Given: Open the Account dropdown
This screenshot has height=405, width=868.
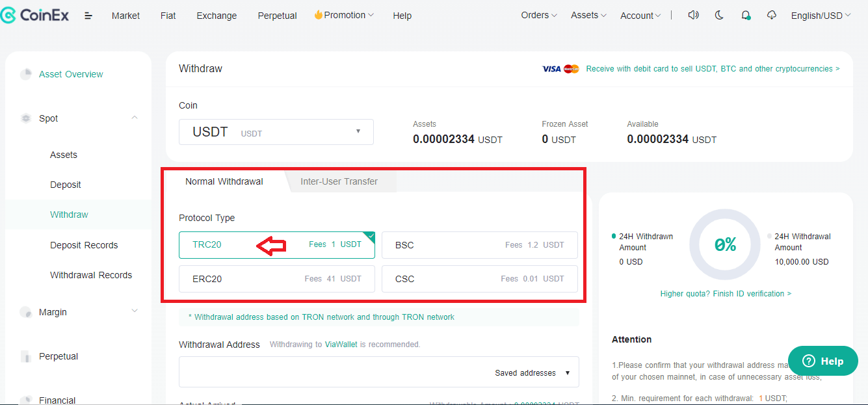Looking at the screenshot, I should coord(640,16).
